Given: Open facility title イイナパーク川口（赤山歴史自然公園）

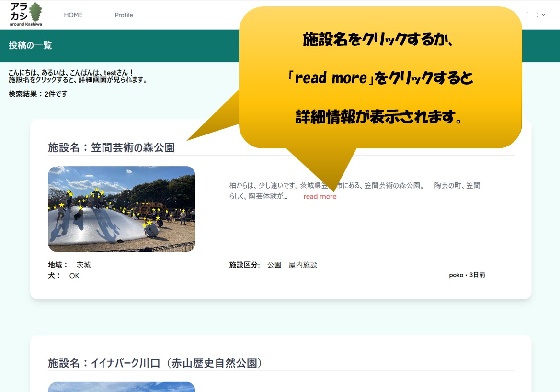Looking at the screenshot, I should click(156, 363).
